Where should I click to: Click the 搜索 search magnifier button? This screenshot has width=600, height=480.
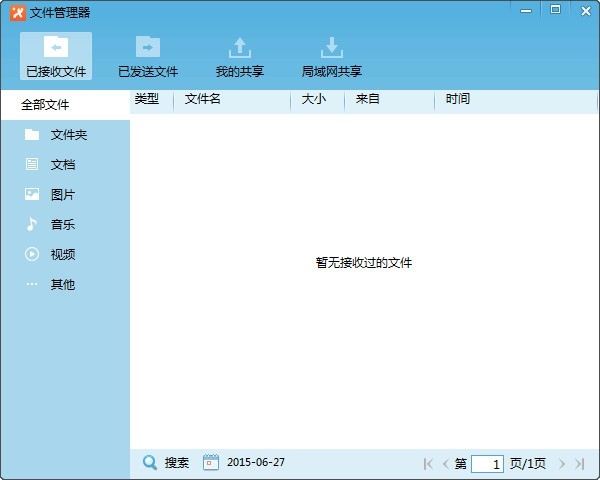pos(151,463)
